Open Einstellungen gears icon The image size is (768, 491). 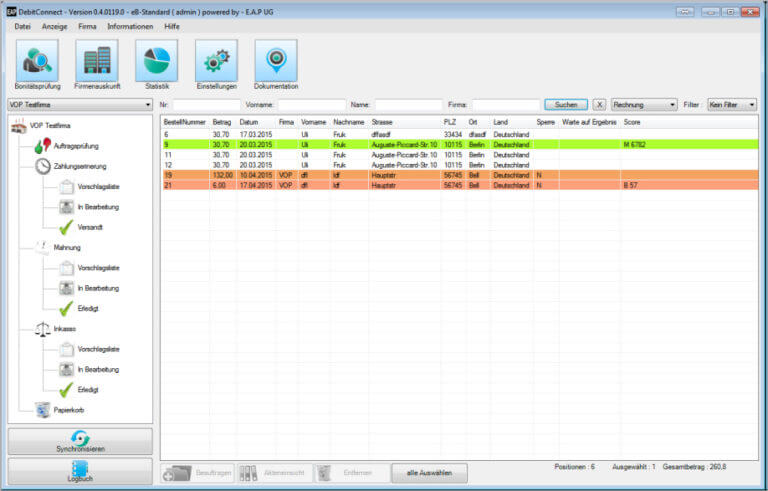click(216, 61)
